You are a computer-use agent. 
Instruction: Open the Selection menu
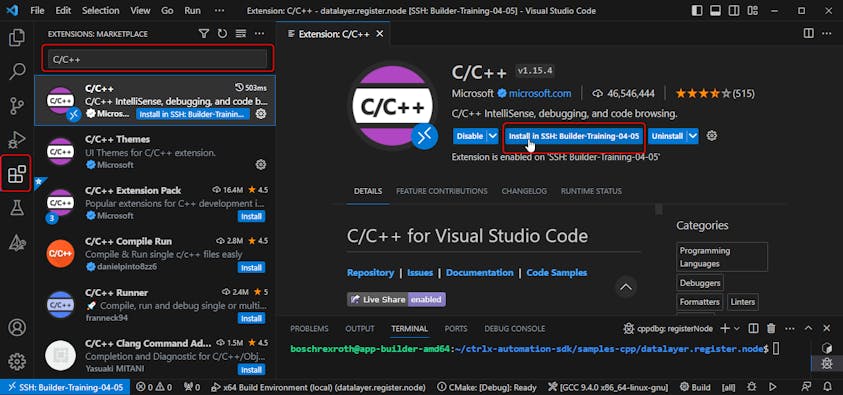(101, 10)
